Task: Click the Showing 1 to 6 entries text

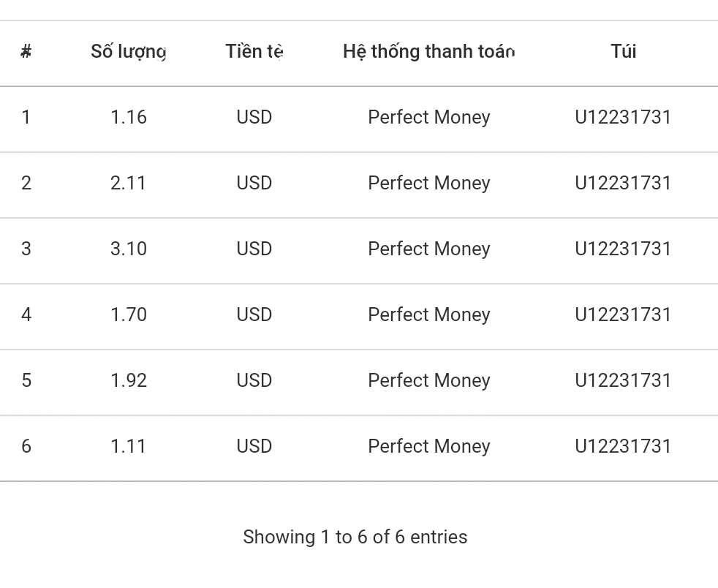Action: pos(355,538)
